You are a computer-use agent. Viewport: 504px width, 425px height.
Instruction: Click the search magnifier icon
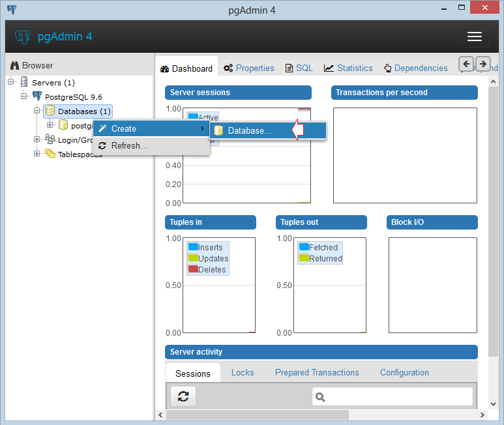[x=320, y=398]
